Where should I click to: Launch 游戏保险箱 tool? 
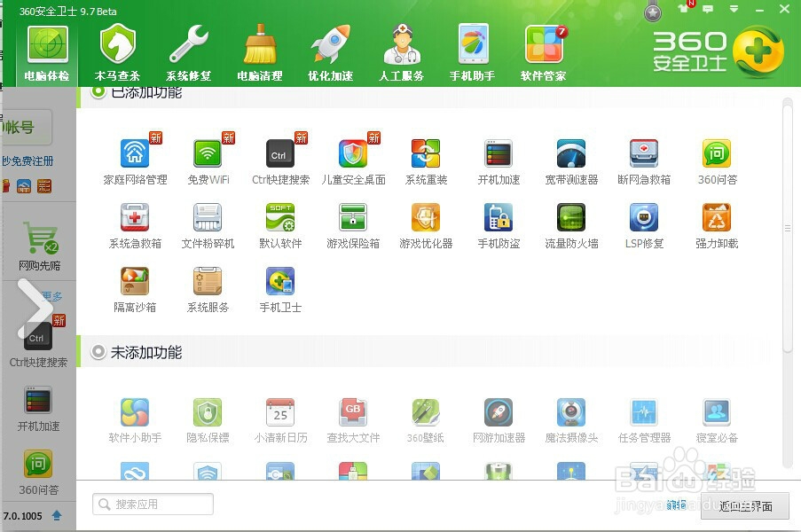tap(354, 226)
